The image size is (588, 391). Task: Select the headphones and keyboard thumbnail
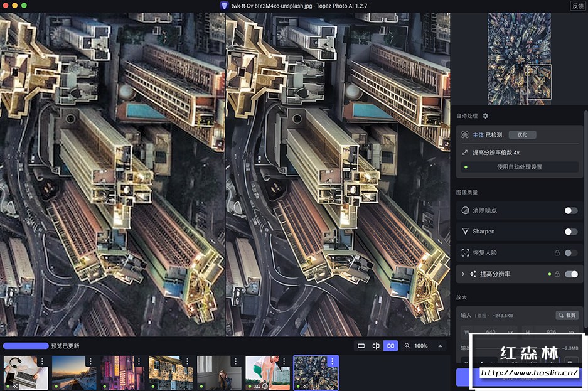pos(26,373)
